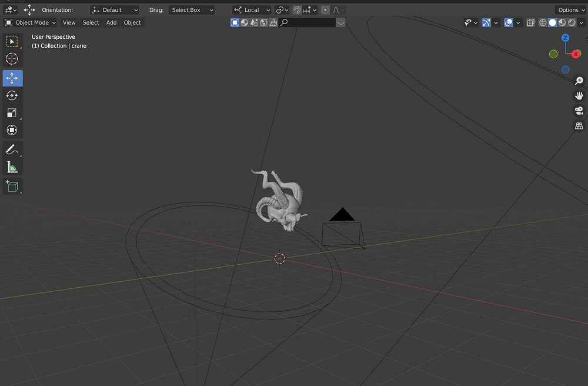Activate the 3D Cursor tool
The height and width of the screenshot is (386, 588).
click(12, 59)
